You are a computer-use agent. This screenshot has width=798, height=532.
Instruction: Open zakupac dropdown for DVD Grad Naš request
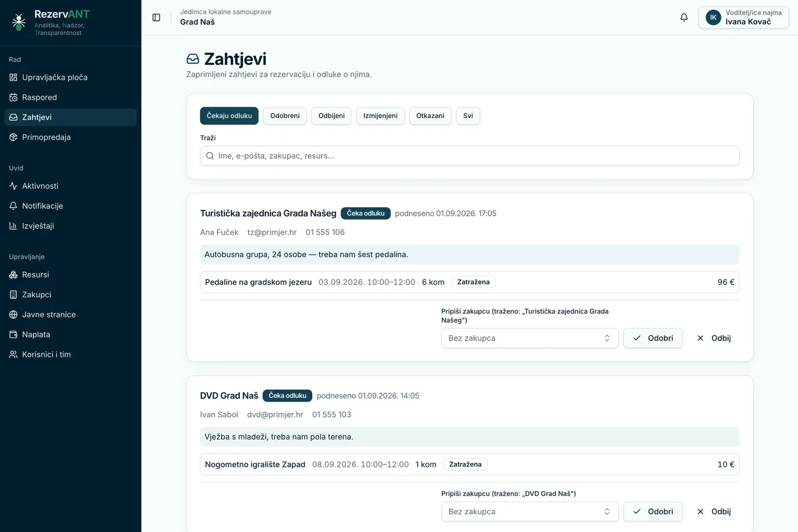(530, 512)
